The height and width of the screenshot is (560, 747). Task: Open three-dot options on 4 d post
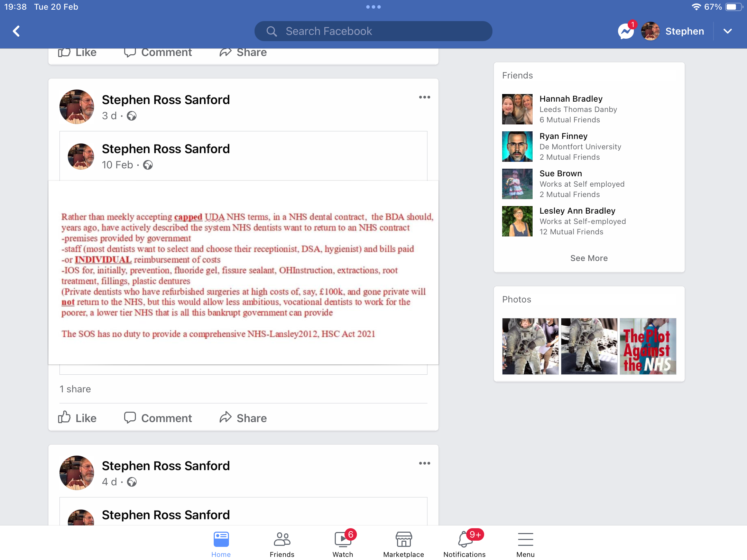pyautogui.click(x=425, y=463)
